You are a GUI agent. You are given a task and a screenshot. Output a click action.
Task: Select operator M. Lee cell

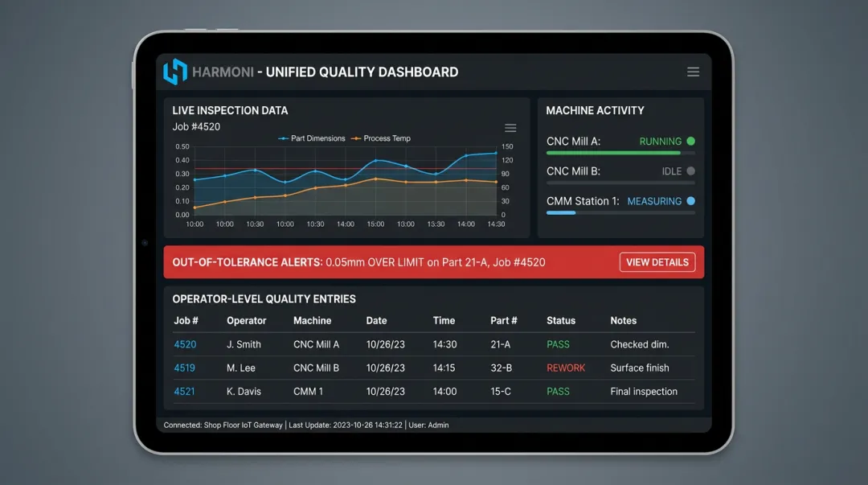tap(241, 368)
